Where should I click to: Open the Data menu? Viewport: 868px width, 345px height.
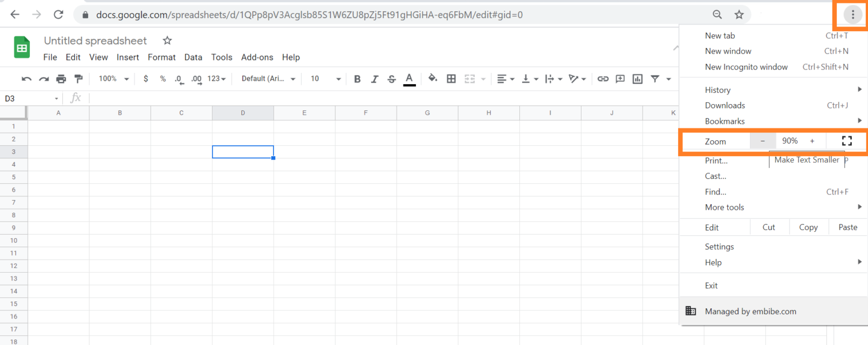pos(193,57)
